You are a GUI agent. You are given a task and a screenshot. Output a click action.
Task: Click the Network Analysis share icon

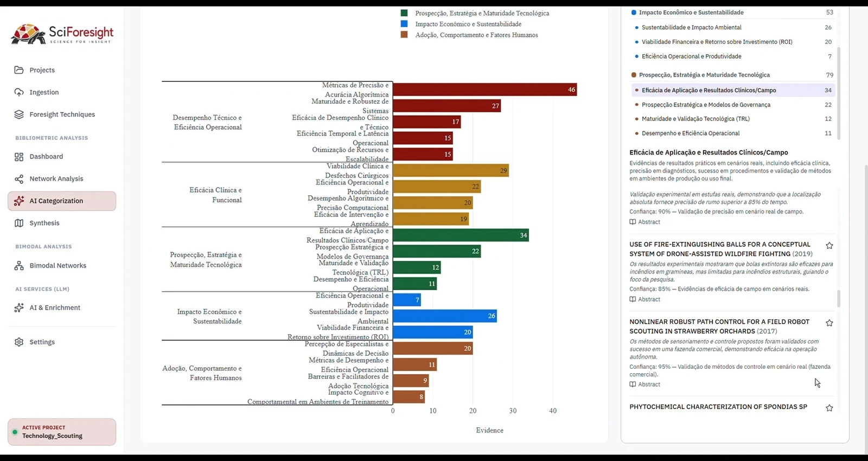(x=19, y=179)
